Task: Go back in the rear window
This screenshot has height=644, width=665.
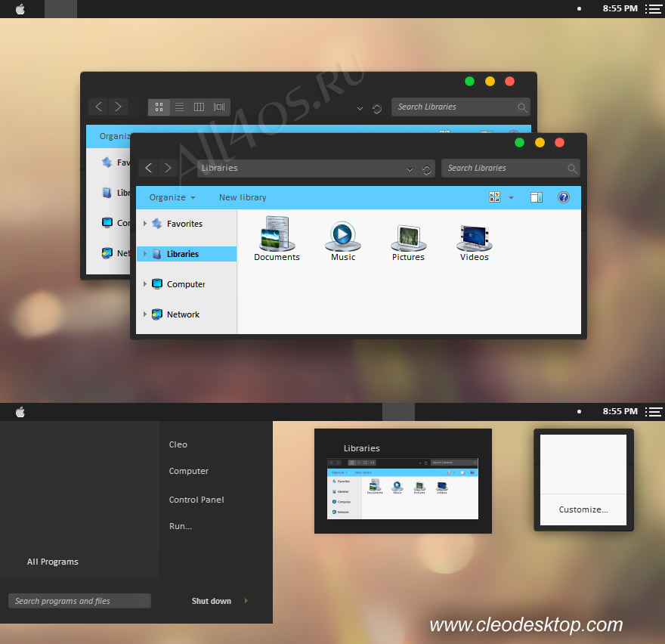Action: [98, 107]
